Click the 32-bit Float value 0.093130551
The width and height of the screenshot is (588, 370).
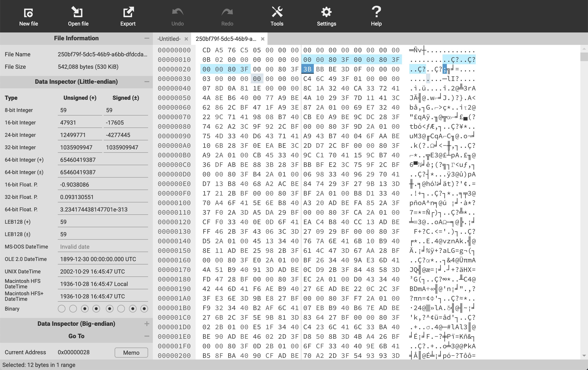[x=103, y=197]
